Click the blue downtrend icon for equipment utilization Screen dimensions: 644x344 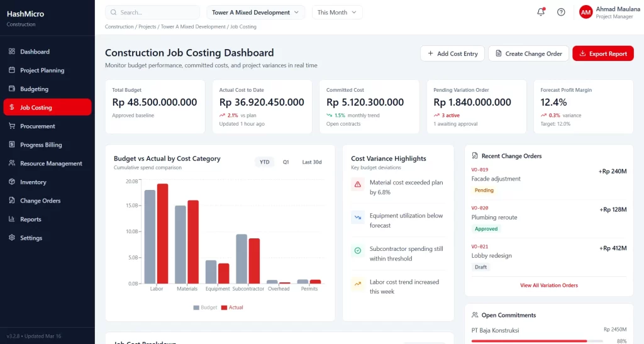click(x=358, y=217)
